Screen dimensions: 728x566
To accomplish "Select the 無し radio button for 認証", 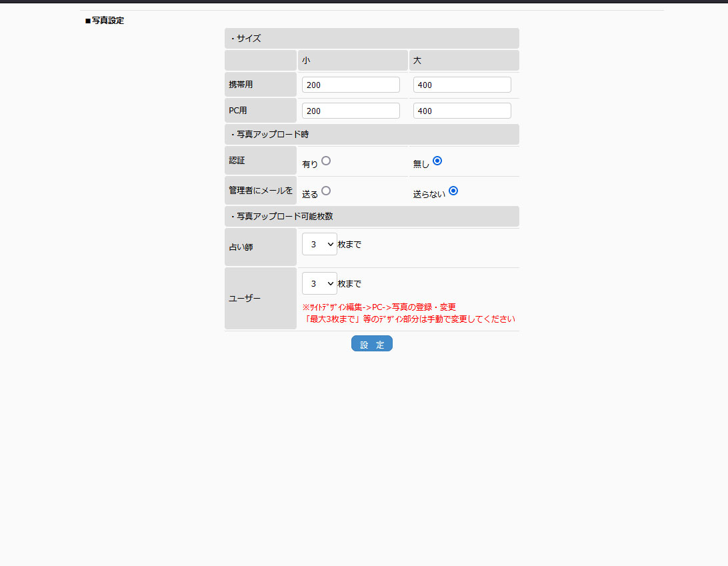I will click(x=437, y=161).
